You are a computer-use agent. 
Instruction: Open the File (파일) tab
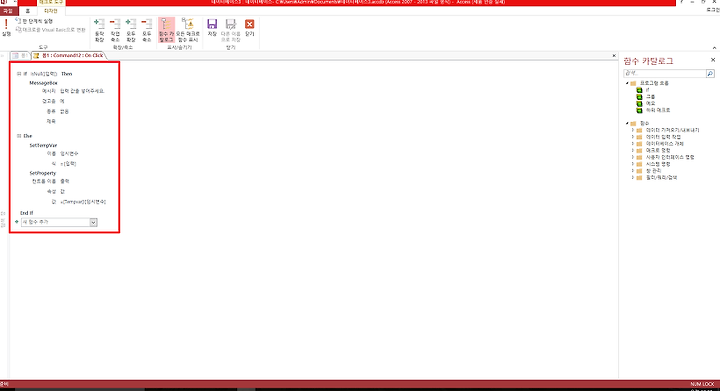[8, 11]
